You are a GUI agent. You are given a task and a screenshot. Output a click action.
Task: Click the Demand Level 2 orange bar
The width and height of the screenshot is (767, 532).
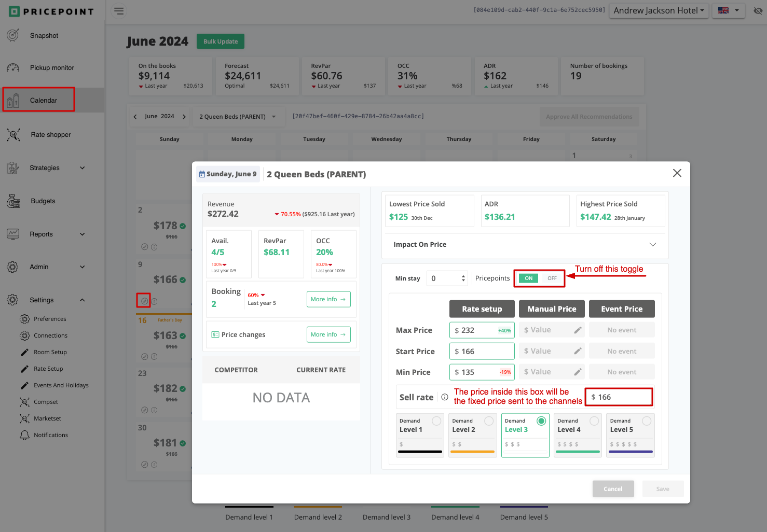(x=472, y=452)
